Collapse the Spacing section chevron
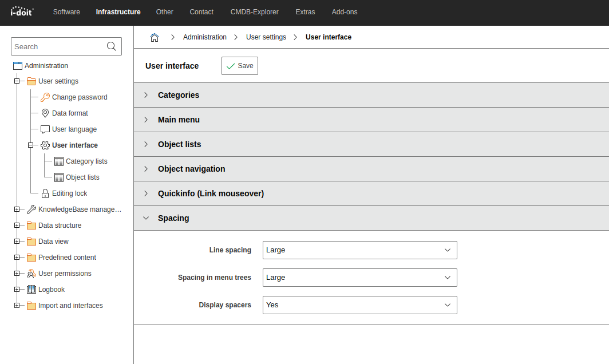The image size is (609, 364). pyautogui.click(x=146, y=218)
